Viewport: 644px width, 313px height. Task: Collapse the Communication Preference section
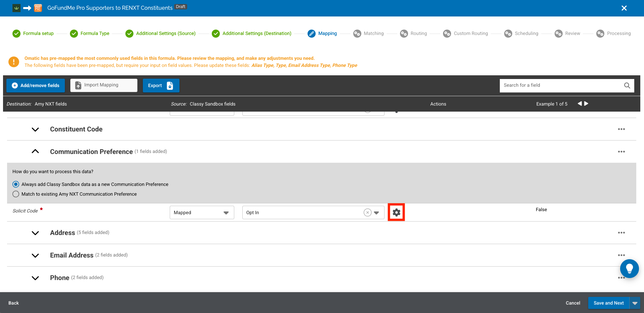click(x=35, y=152)
